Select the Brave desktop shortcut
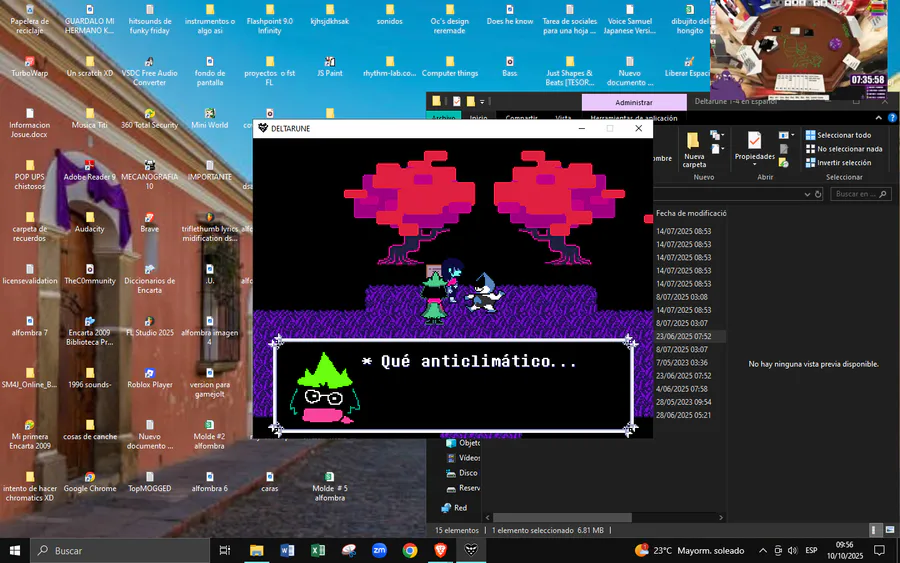 tap(150, 223)
